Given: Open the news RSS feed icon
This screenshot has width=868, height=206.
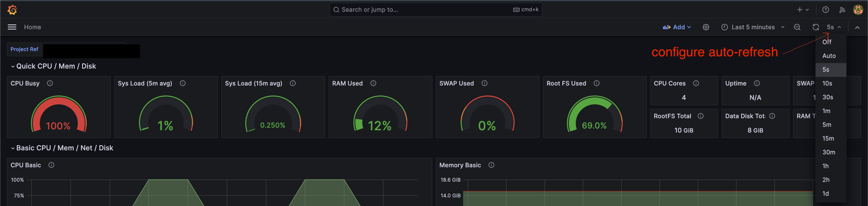Looking at the screenshot, I should 842,10.
